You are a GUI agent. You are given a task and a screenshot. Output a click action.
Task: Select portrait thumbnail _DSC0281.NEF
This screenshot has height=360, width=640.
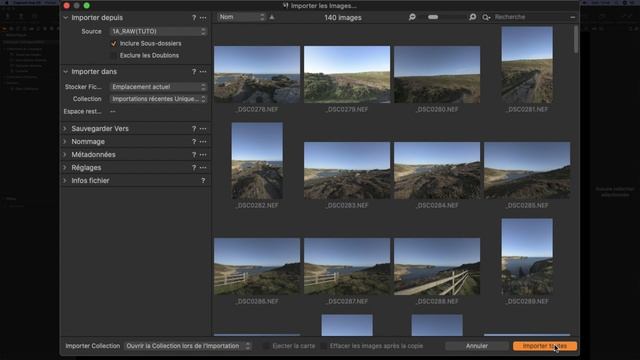[527, 65]
